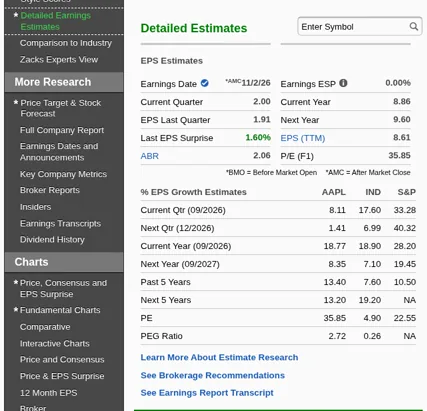Open Broker Reports link

click(x=50, y=190)
